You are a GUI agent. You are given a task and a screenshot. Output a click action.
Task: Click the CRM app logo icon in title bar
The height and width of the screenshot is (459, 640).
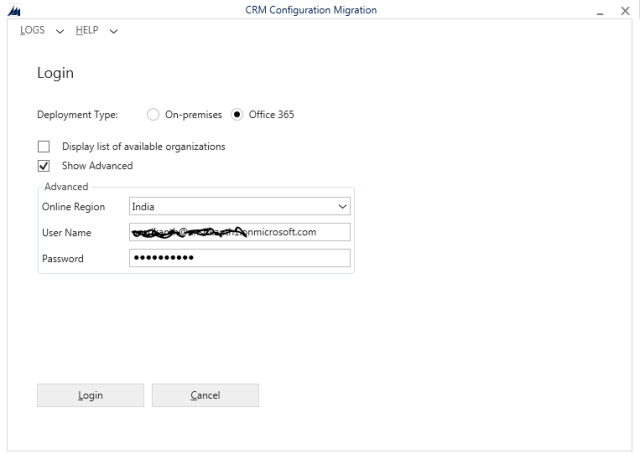(x=14, y=11)
